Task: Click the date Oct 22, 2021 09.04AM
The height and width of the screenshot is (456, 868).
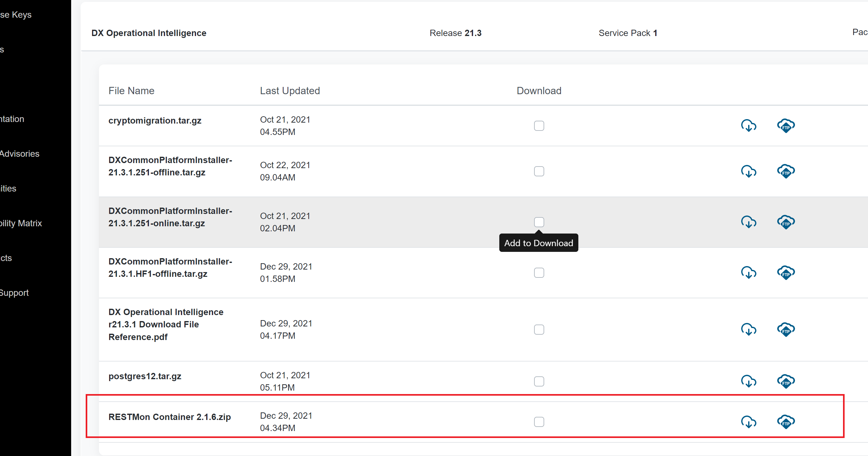Action: point(285,171)
